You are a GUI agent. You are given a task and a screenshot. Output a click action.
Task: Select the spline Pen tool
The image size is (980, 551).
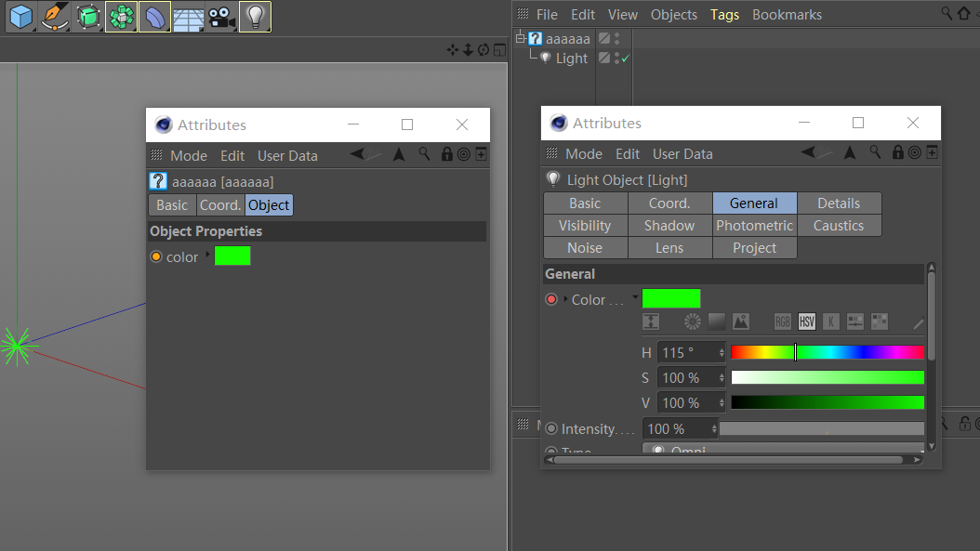click(x=55, y=16)
